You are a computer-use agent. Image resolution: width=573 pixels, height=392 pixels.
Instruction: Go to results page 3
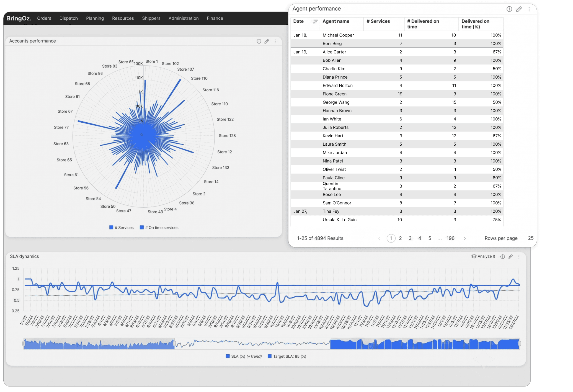coord(410,238)
